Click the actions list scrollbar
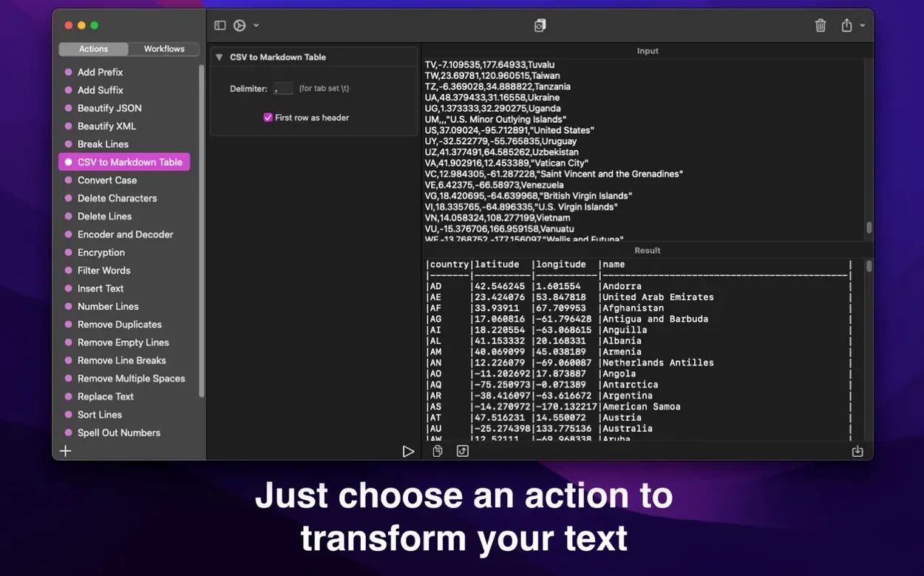The image size is (924, 576). (202, 231)
